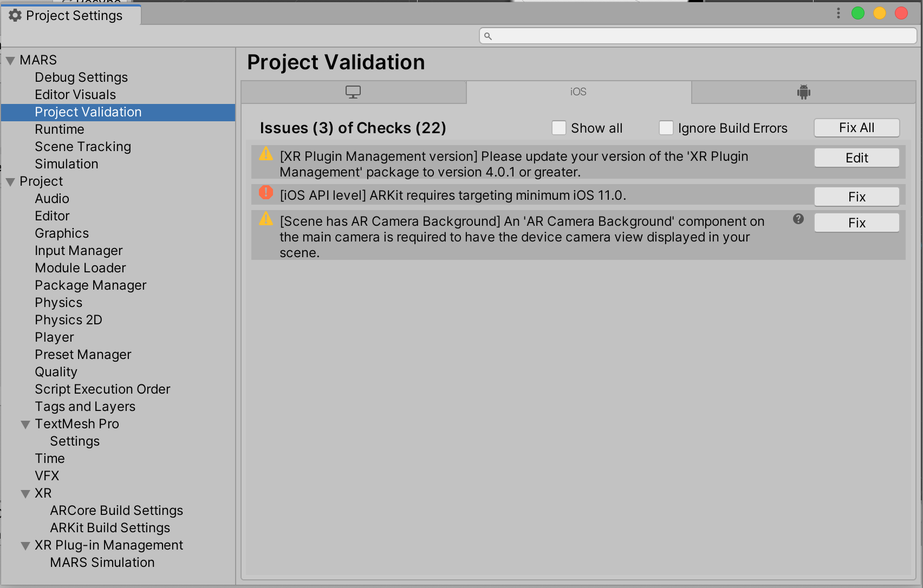
Task: Switch to the iOS validation tab
Action: (x=579, y=92)
